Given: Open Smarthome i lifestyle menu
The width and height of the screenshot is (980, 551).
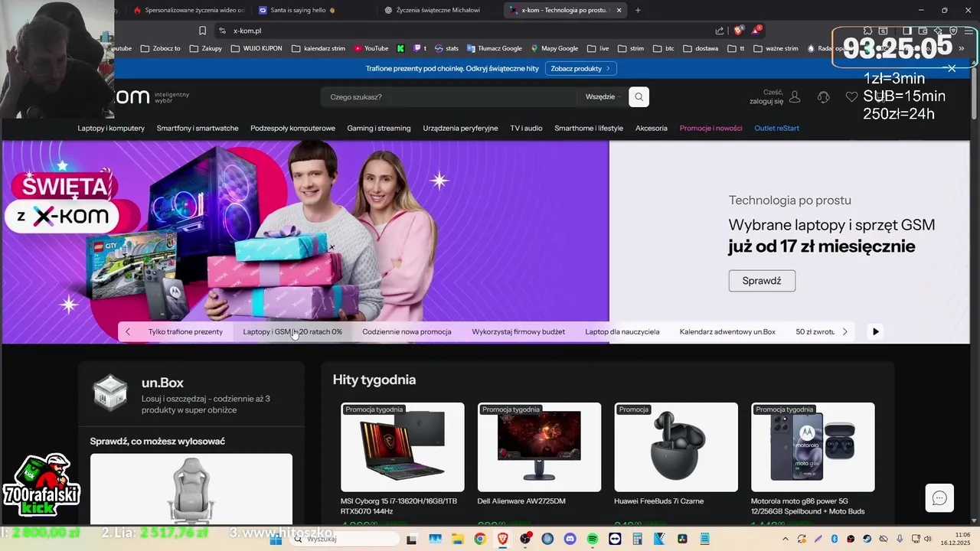Looking at the screenshot, I should (x=589, y=128).
